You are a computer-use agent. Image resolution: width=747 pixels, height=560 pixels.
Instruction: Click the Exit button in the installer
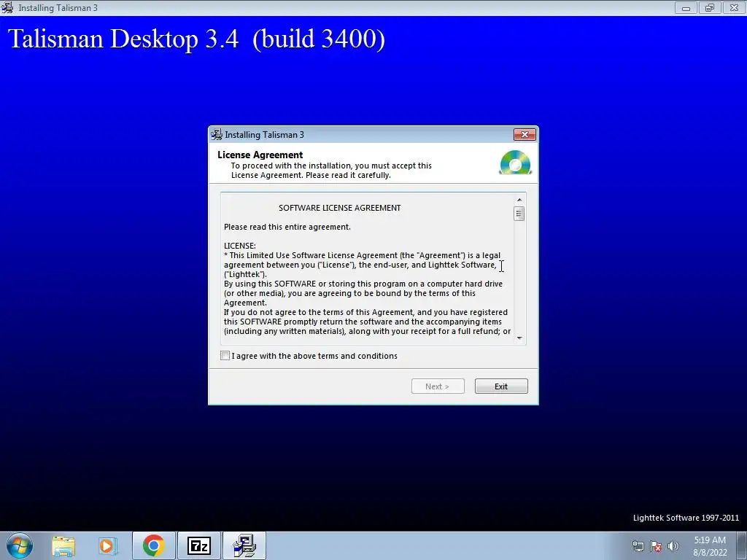[501, 386]
